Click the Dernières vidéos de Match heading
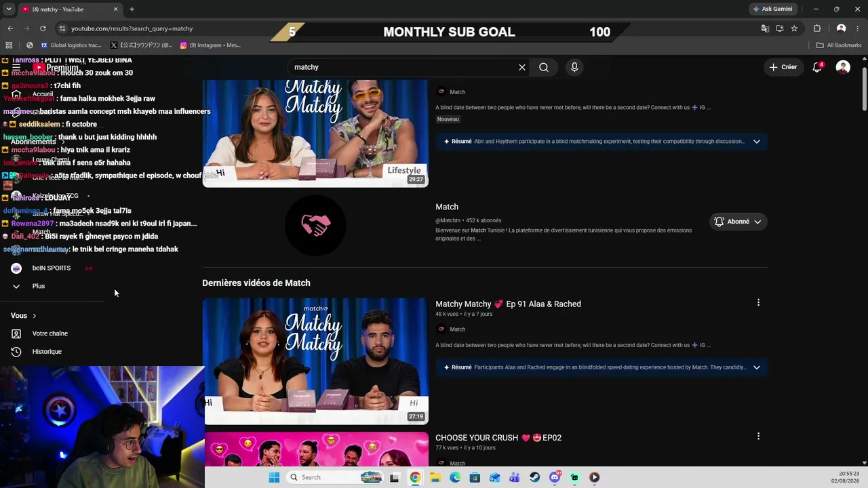Viewport: 868px width, 488px height. 256,283
